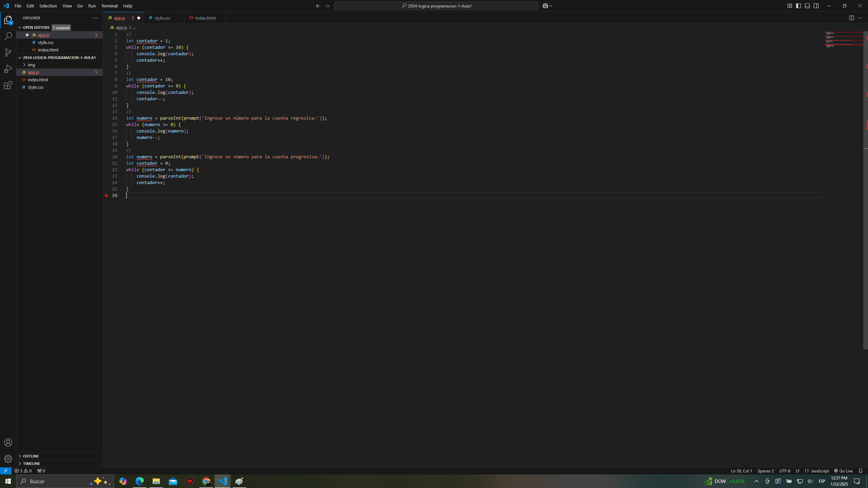
Task: Click the remote window indicator in status bar
Action: pos(6,471)
